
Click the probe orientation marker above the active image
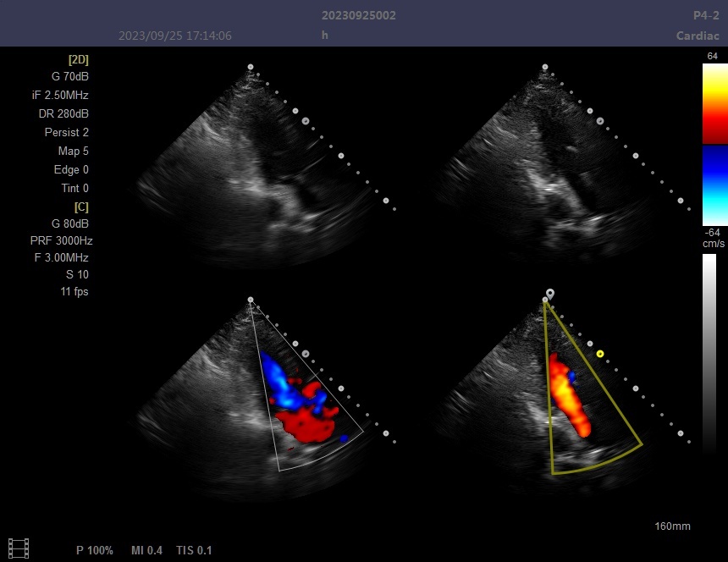click(x=550, y=293)
